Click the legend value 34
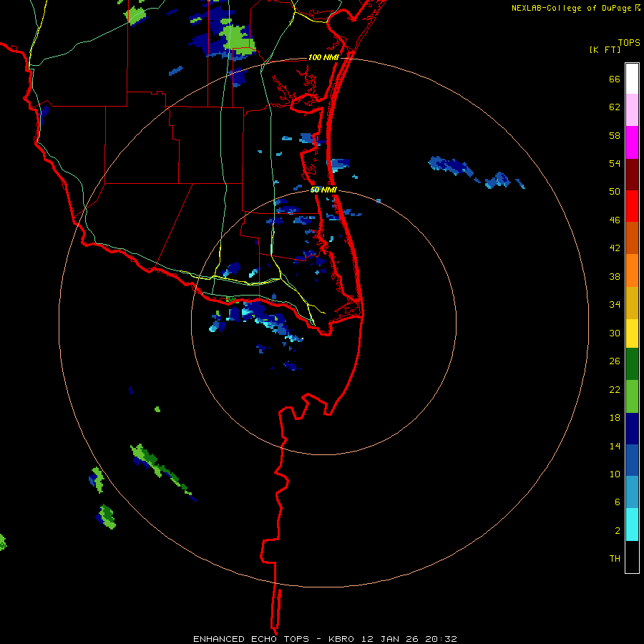Image resolution: width=644 pixels, height=644 pixels. (x=615, y=305)
